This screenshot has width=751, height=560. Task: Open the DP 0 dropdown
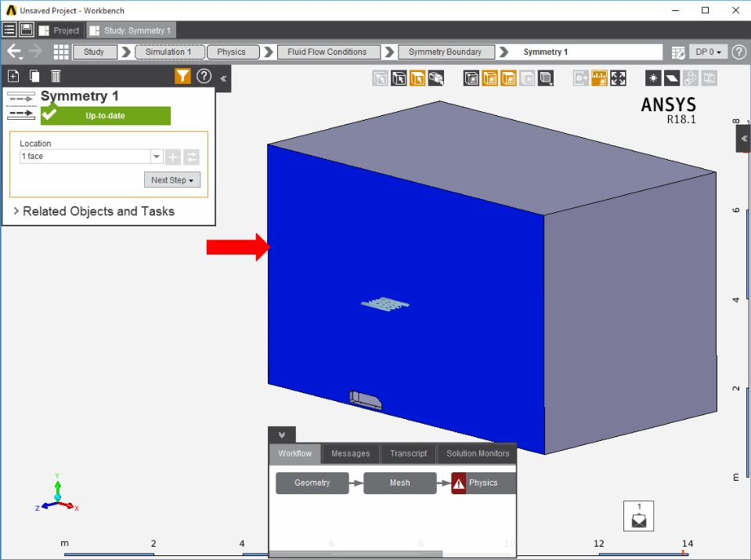(709, 52)
